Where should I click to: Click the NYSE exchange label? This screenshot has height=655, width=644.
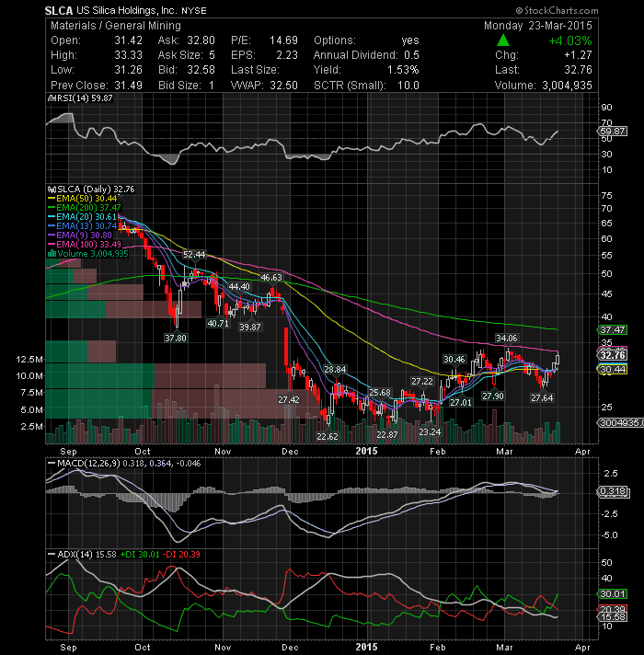194,11
